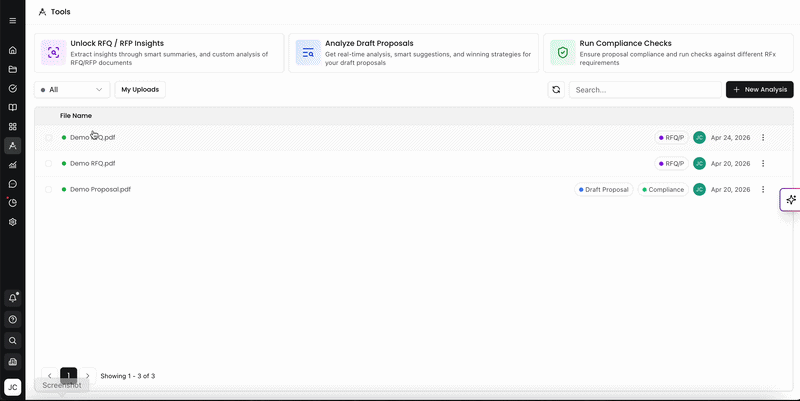Open the notifications bell icon

pos(13,298)
